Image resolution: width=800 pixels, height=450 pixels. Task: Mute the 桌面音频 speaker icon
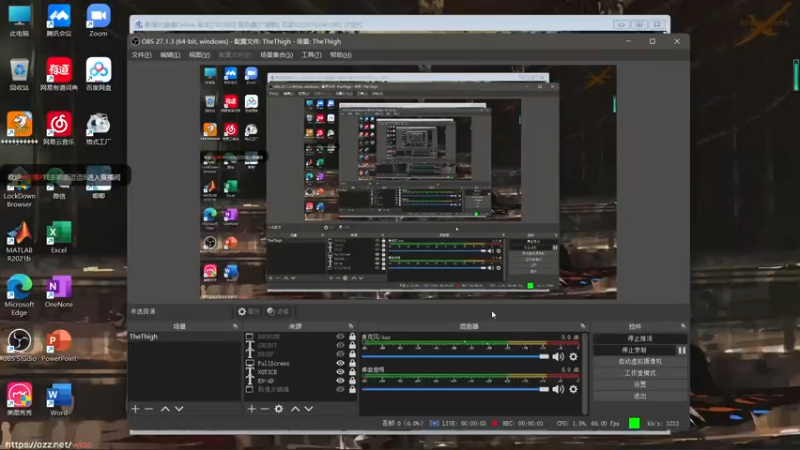[x=558, y=389]
